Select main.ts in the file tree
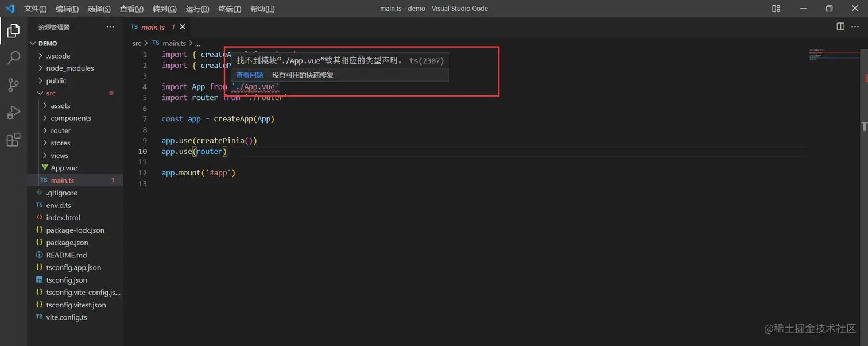Viewport: 868px width, 346px height. (75, 180)
